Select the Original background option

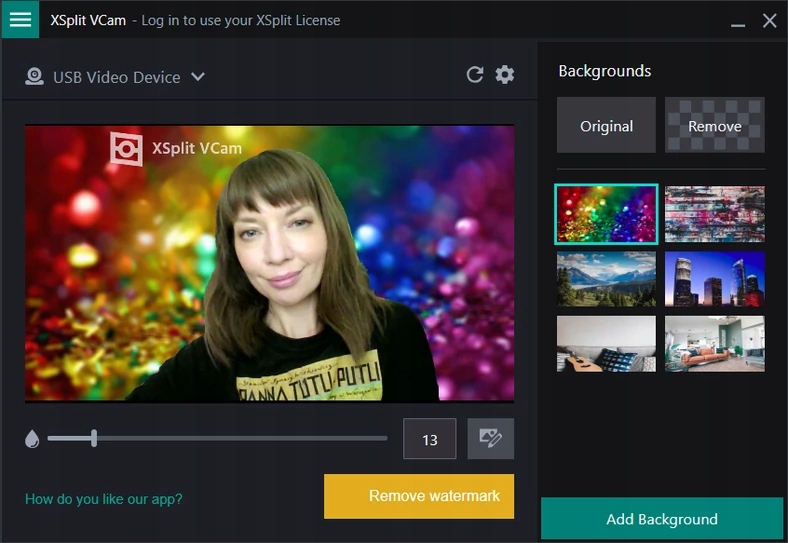coord(606,125)
